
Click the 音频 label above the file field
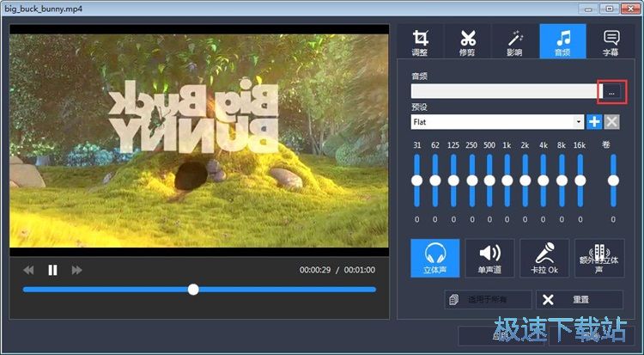[419, 76]
